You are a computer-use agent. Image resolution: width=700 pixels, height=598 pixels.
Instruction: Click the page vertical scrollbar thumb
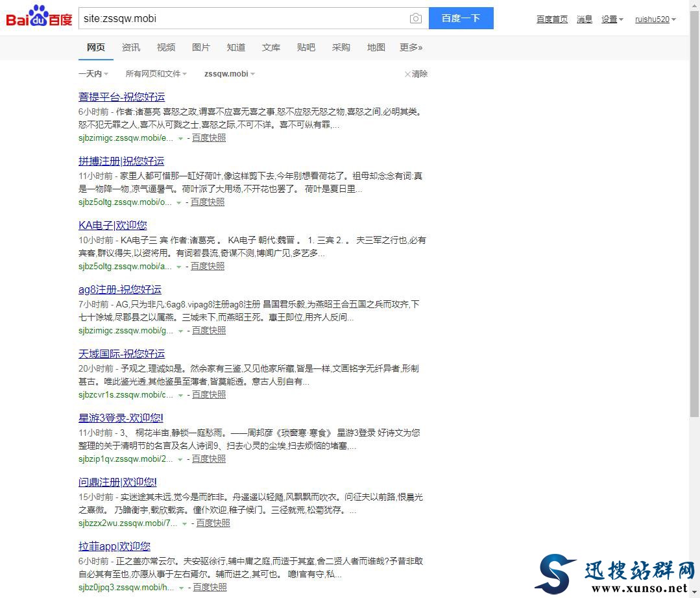point(694,214)
